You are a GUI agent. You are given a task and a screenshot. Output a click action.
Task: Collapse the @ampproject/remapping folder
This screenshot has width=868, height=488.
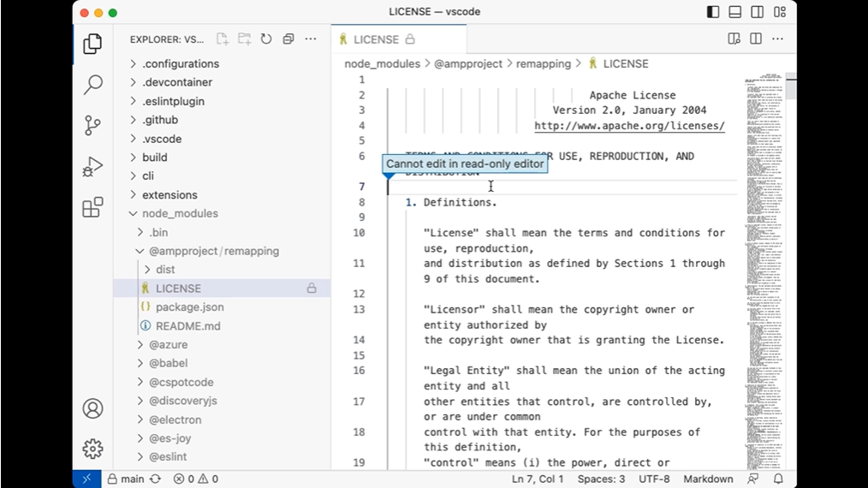(222, 251)
